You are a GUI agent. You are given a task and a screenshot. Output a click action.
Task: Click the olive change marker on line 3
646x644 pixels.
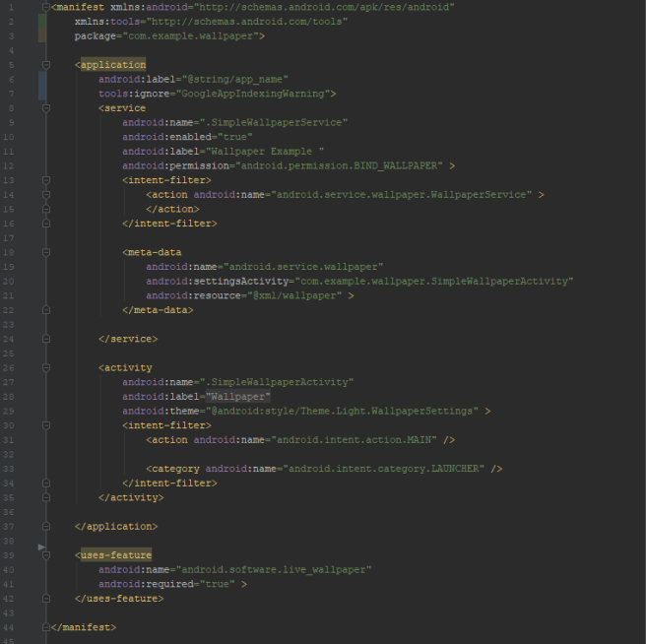(x=41, y=35)
